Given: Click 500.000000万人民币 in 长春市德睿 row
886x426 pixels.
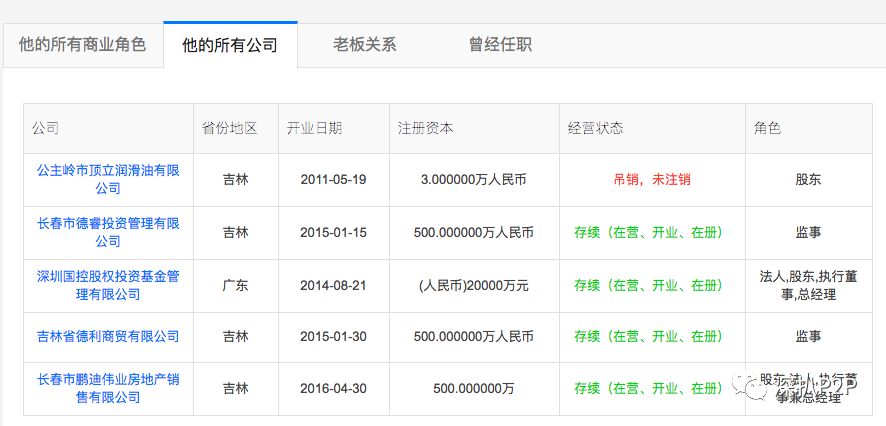Looking at the screenshot, I should [x=474, y=232].
